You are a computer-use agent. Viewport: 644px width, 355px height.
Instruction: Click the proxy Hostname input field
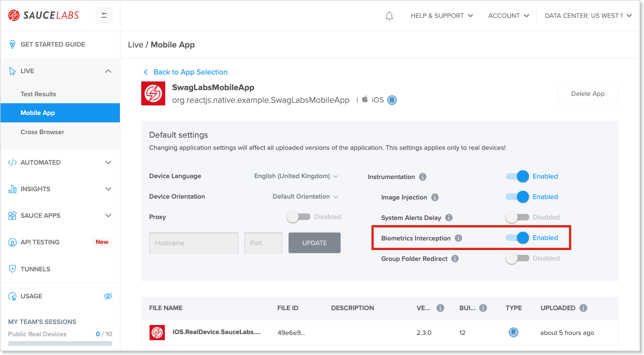point(194,243)
